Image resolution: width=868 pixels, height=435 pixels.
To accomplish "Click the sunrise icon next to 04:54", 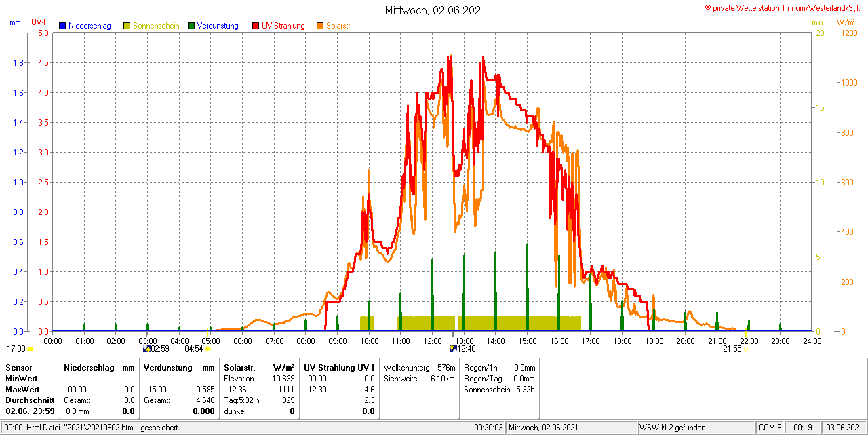I will coord(208,349).
